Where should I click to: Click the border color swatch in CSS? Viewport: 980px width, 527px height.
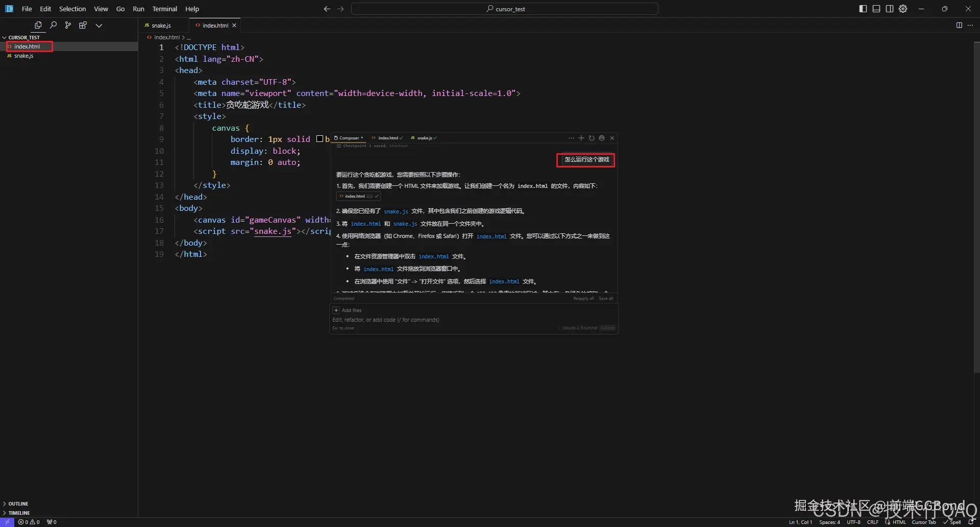click(320, 139)
